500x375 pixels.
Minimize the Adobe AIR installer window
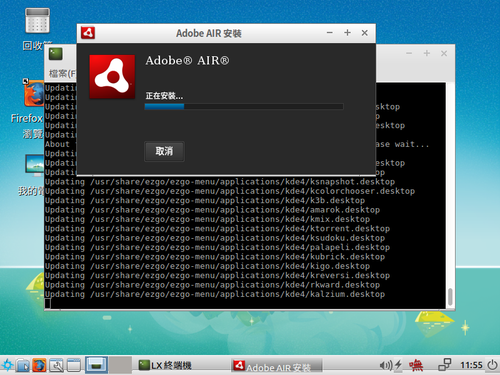pos(330,33)
